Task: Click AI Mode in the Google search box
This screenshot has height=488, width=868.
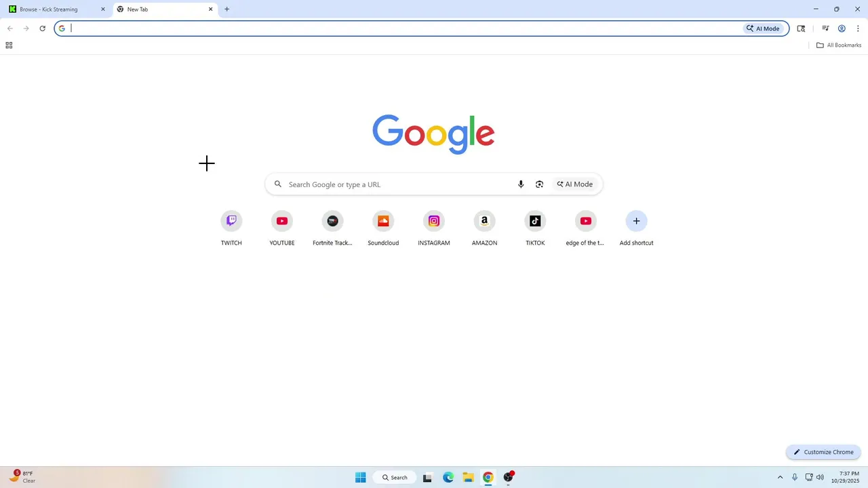Action: [575, 184]
